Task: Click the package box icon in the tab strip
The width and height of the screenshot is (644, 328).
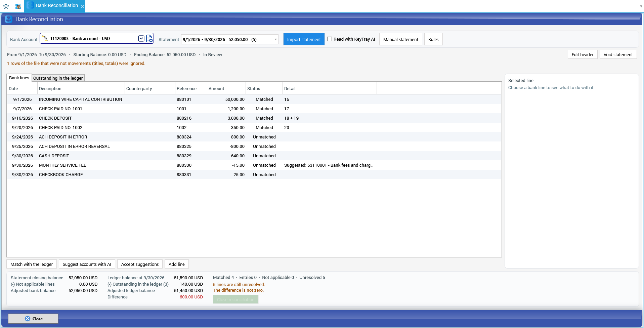Action: point(18,6)
